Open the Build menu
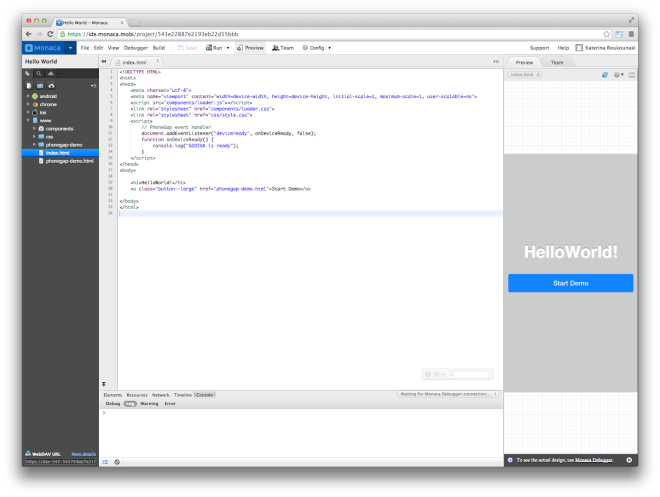The width and height of the screenshot is (660, 497). [x=159, y=48]
